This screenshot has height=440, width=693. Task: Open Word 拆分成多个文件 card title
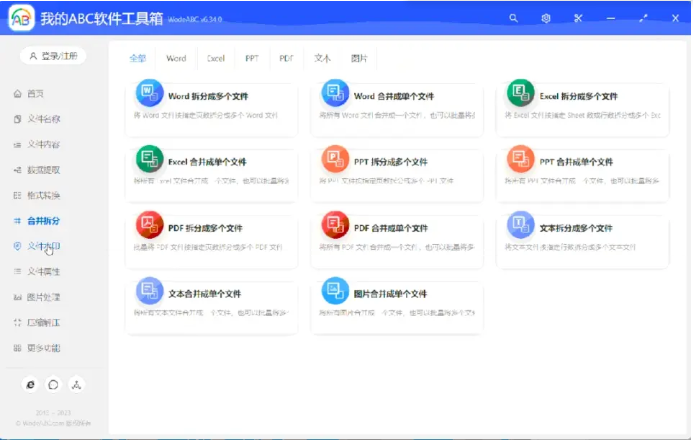pos(208,96)
